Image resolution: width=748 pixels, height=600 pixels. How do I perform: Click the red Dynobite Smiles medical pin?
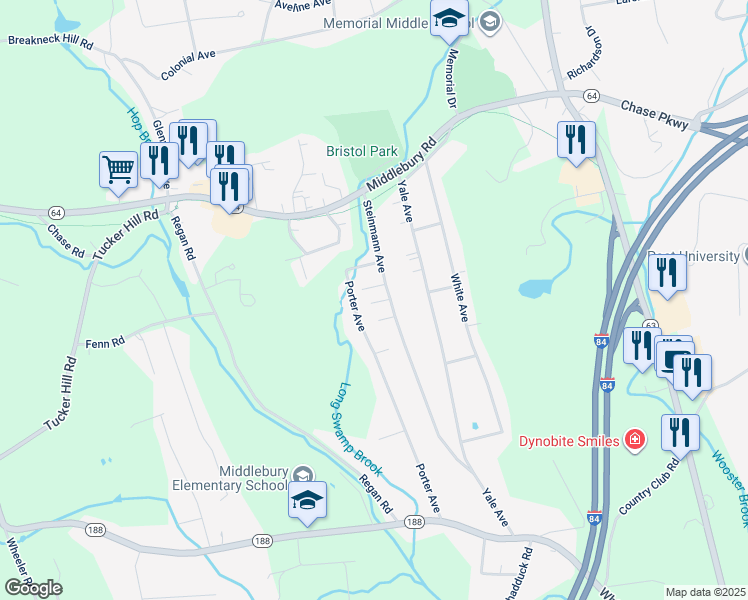tap(634, 438)
